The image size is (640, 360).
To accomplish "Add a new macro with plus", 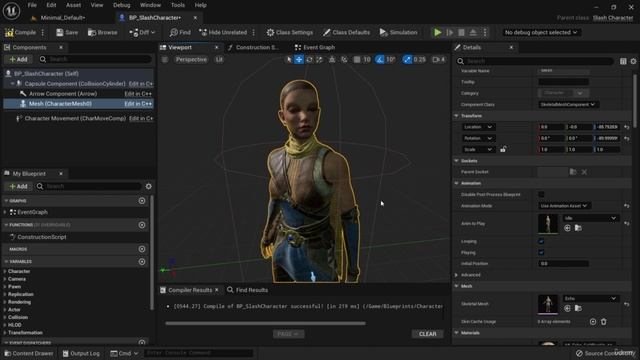I will (142, 249).
